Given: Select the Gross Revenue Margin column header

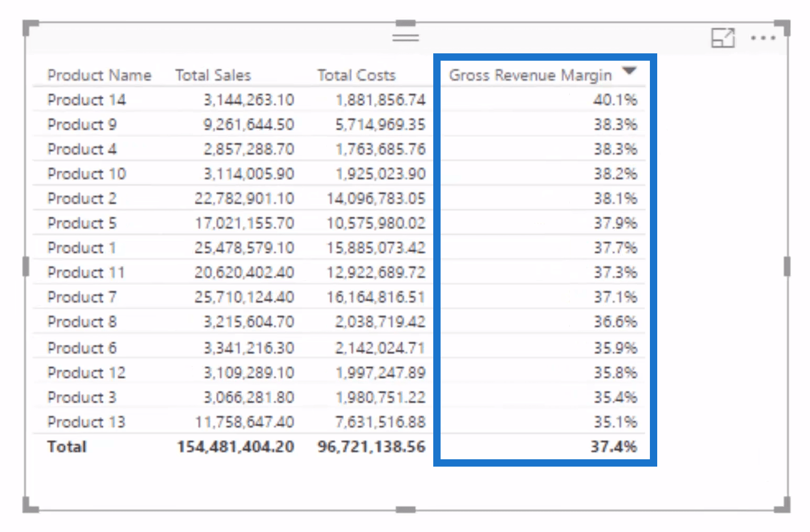Looking at the screenshot, I should coord(531,75).
